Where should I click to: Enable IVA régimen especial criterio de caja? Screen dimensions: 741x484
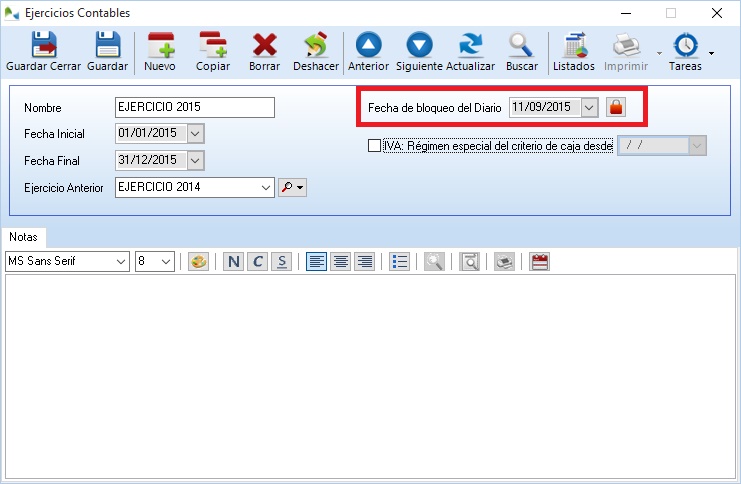coord(374,146)
